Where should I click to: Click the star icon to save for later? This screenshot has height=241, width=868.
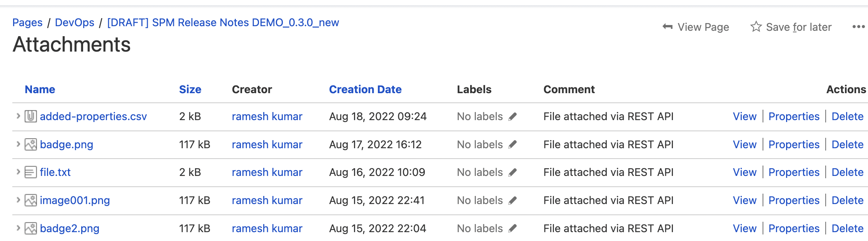tap(756, 27)
